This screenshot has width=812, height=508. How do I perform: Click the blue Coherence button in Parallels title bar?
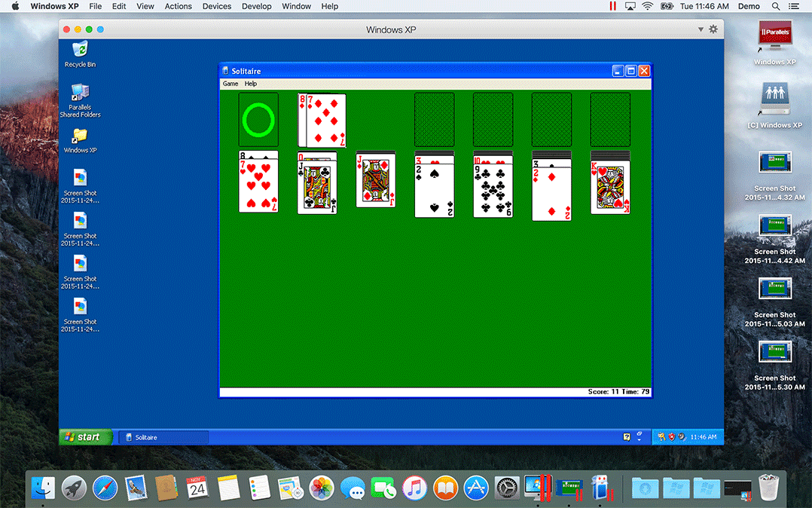tap(100, 29)
